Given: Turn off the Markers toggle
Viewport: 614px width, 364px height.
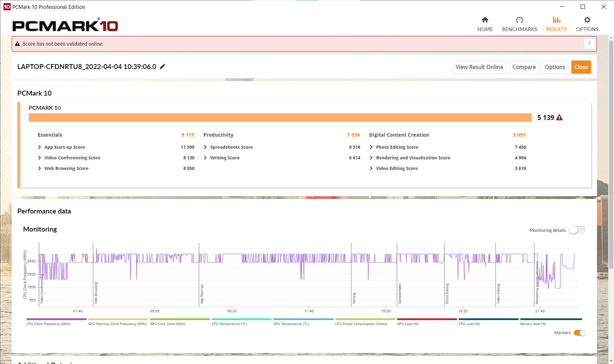Looking at the screenshot, I should [x=580, y=333].
